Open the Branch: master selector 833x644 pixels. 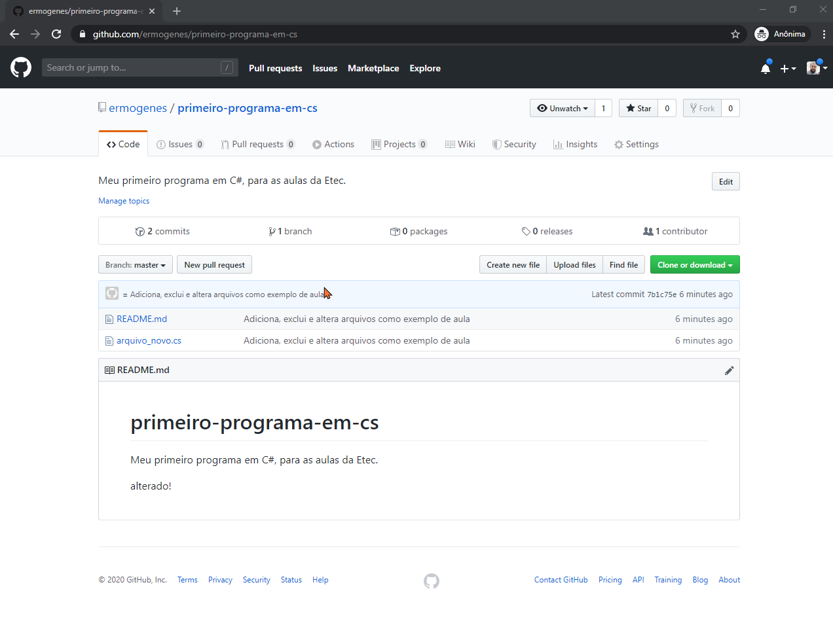(x=136, y=264)
